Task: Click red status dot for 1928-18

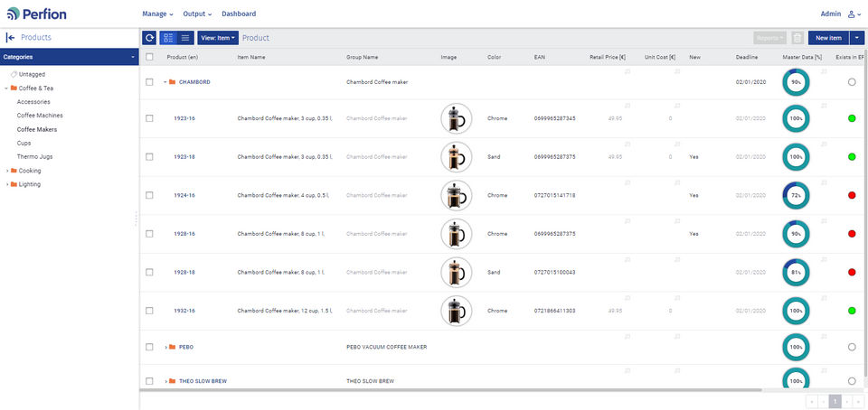Action: (852, 272)
